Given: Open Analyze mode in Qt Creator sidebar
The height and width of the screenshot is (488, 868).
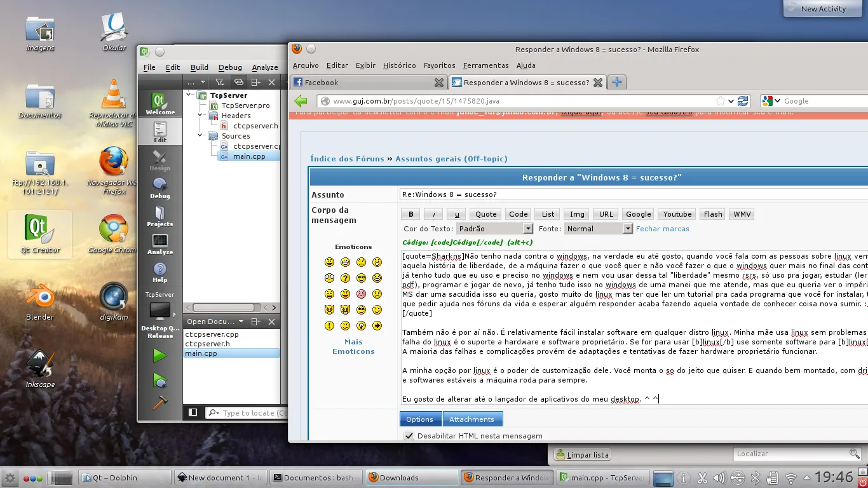Looking at the screenshot, I should 160,244.
